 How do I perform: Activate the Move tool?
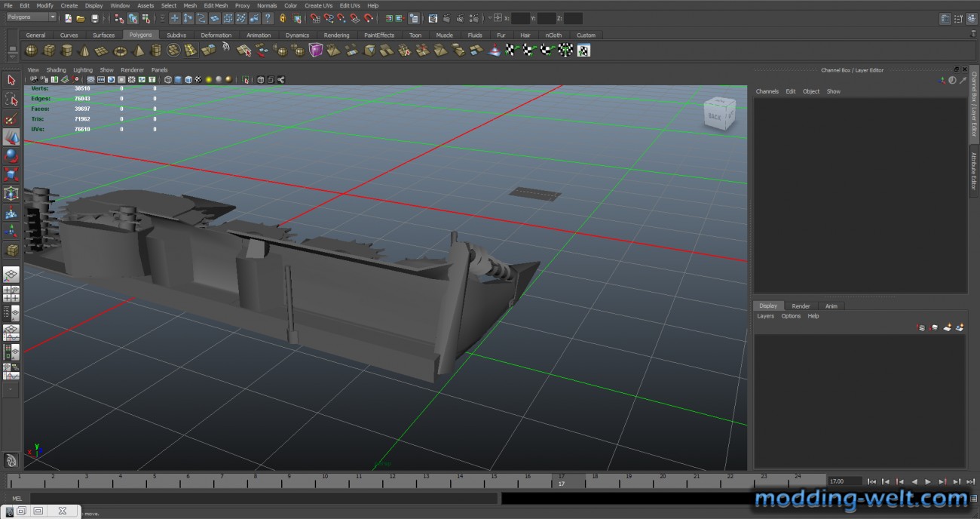[x=11, y=137]
